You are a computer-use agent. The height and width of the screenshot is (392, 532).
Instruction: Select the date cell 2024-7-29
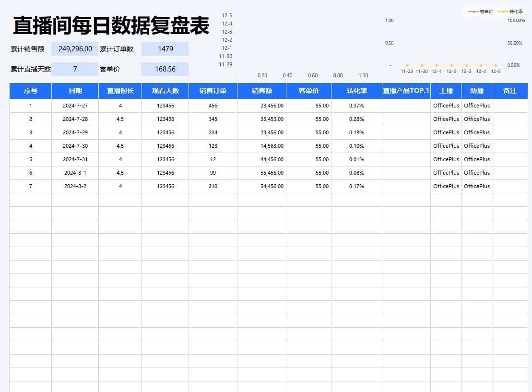(x=75, y=132)
